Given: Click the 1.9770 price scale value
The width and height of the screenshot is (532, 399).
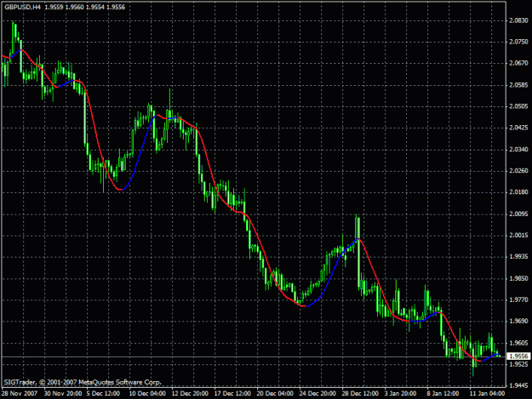Looking at the screenshot, I should (518, 300).
